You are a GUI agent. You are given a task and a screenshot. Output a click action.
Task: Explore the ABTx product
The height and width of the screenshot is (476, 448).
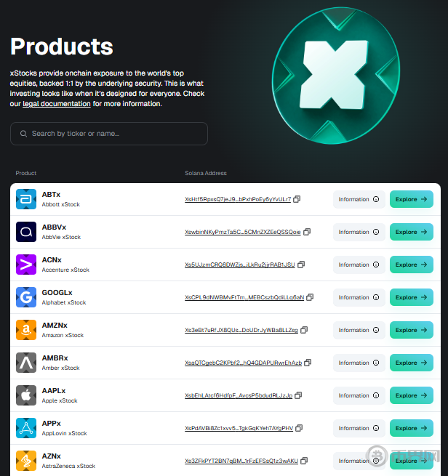(x=412, y=199)
